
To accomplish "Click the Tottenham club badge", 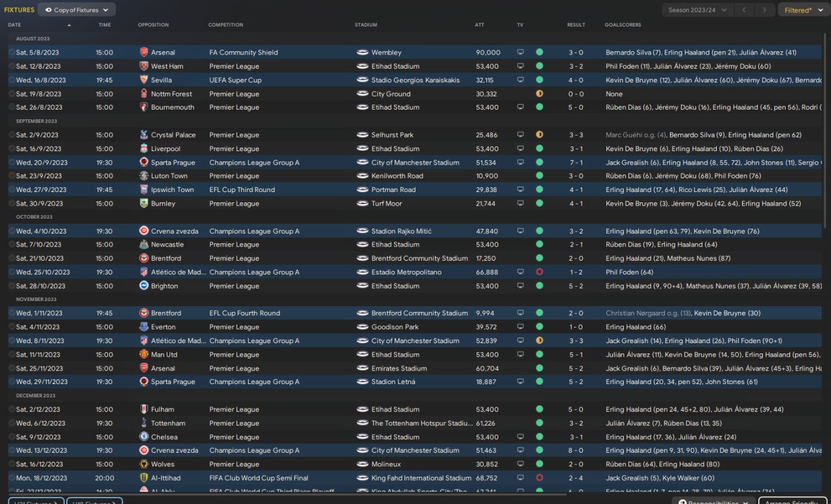I will point(144,424).
